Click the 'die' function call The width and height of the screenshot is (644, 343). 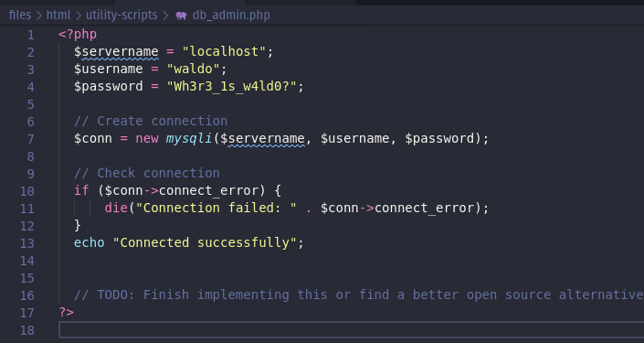[116, 208]
